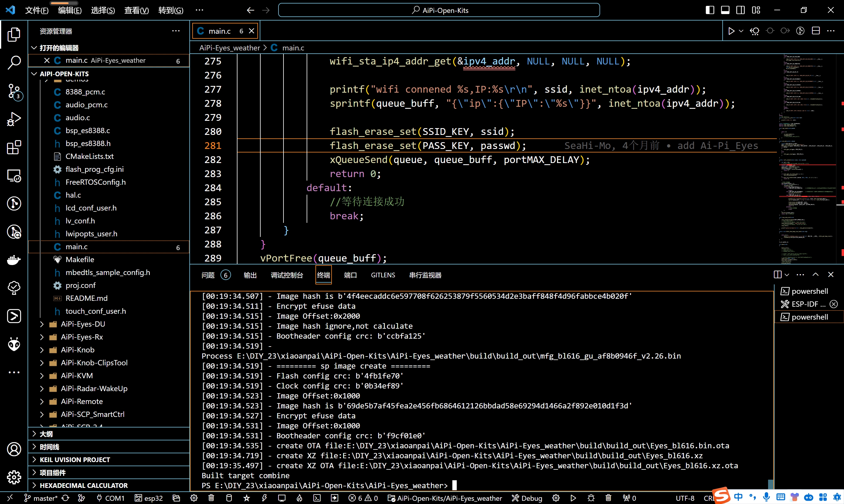Click the Debug build variant in status bar
This screenshot has height=504, width=844.
[527, 498]
